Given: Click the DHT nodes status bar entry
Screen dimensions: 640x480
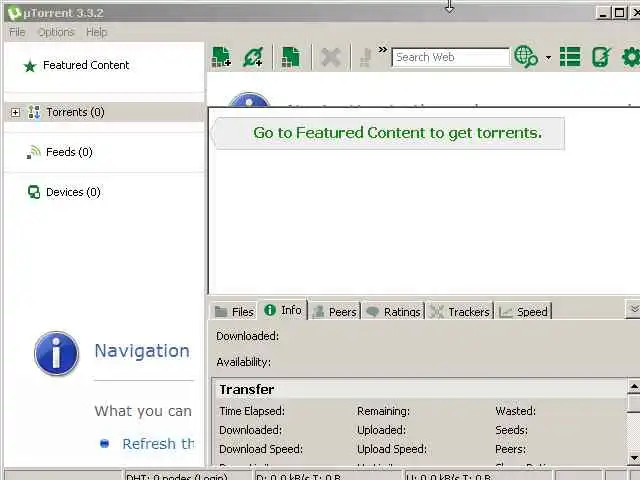Looking at the screenshot, I should (x=187, y=476).
